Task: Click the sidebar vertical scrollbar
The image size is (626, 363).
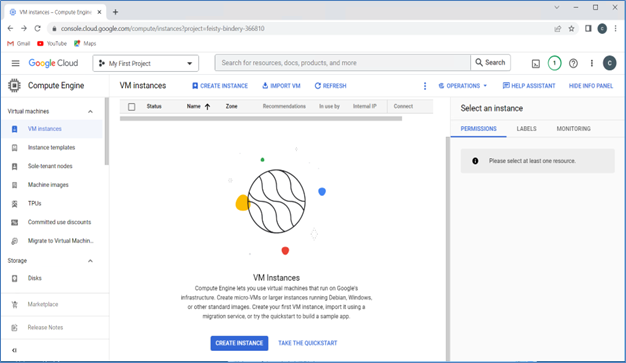Action: (x=107, y=131)
